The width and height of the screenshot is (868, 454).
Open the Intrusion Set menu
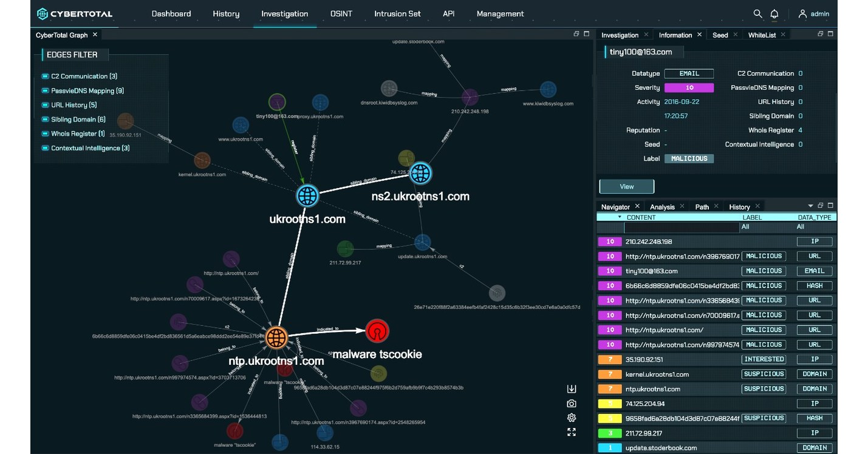click(397, 13)
